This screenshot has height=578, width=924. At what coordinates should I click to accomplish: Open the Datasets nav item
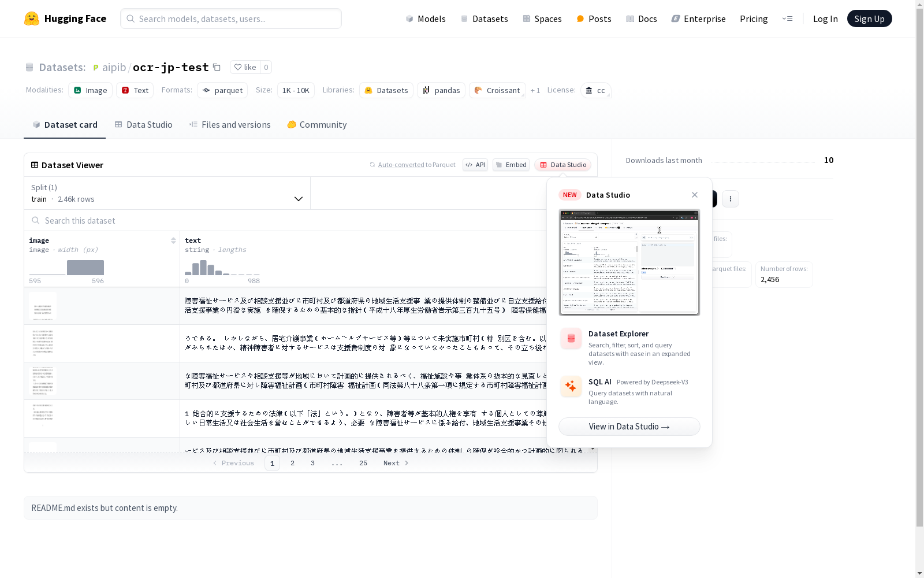484,18
